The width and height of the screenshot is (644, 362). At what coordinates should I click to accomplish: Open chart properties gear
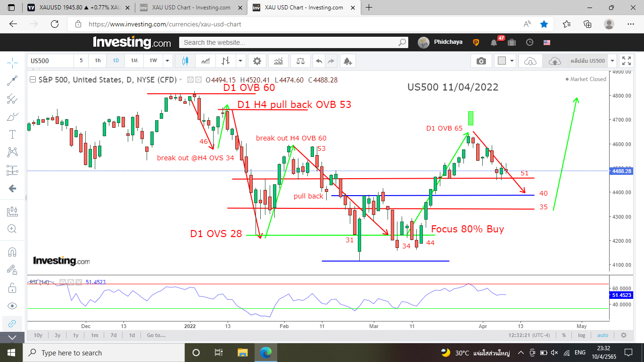257,61
